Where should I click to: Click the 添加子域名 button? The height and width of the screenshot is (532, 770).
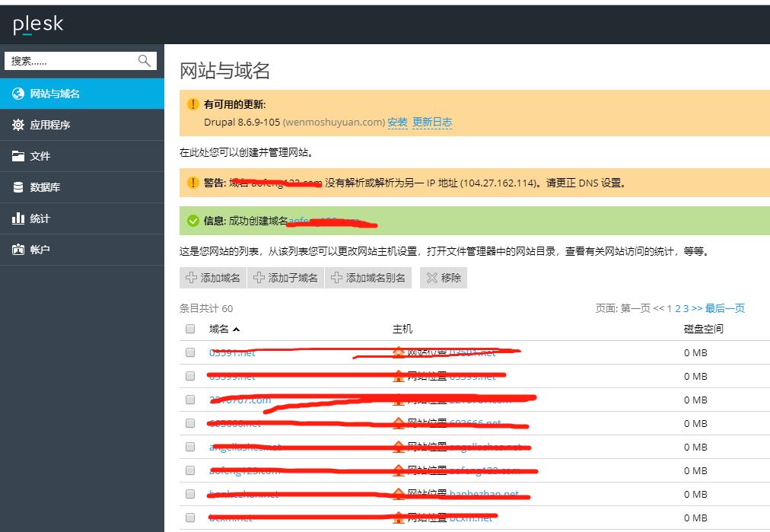point(285,278)
